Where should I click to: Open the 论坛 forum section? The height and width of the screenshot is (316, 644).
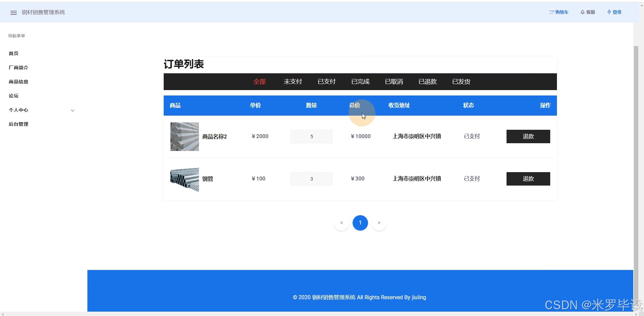click(13, 96)
